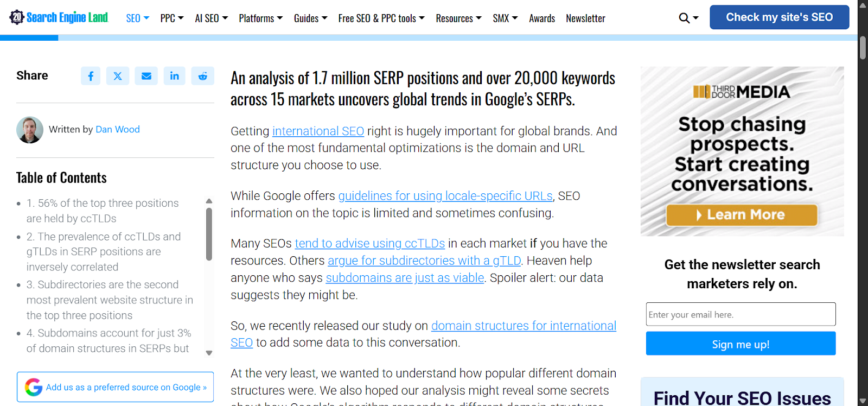Open guidelines for using locale-specific URLs link
868x406 pixels.
pos(445,196)
